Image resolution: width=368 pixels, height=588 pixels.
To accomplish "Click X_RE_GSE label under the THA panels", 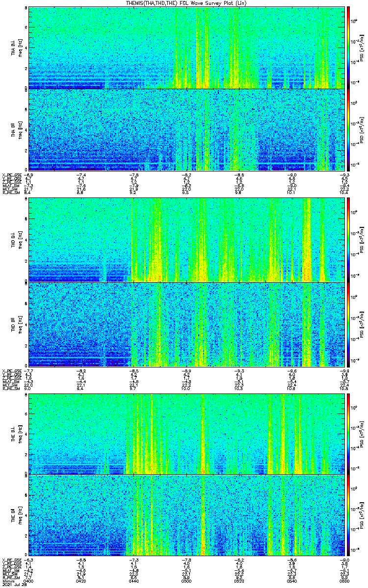I will point(12,175).
